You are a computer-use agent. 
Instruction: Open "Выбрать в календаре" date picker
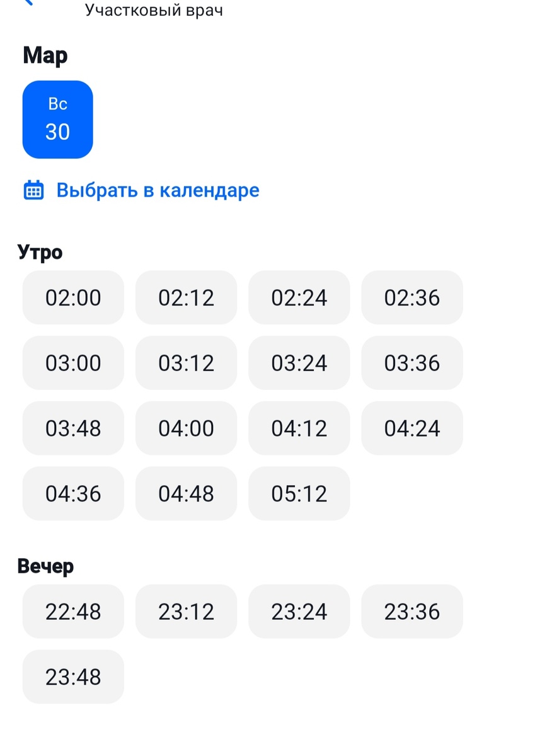tap(157, 190)
